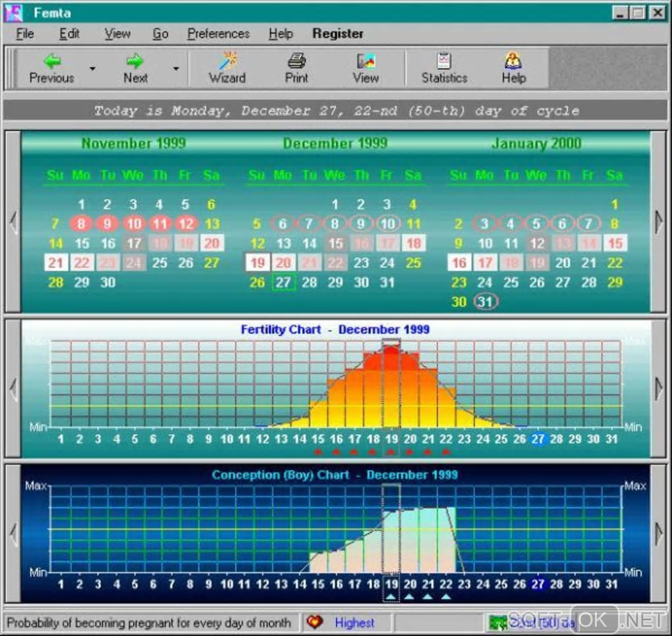Open the Statistics toolbar icon

(x=445, y=68)
